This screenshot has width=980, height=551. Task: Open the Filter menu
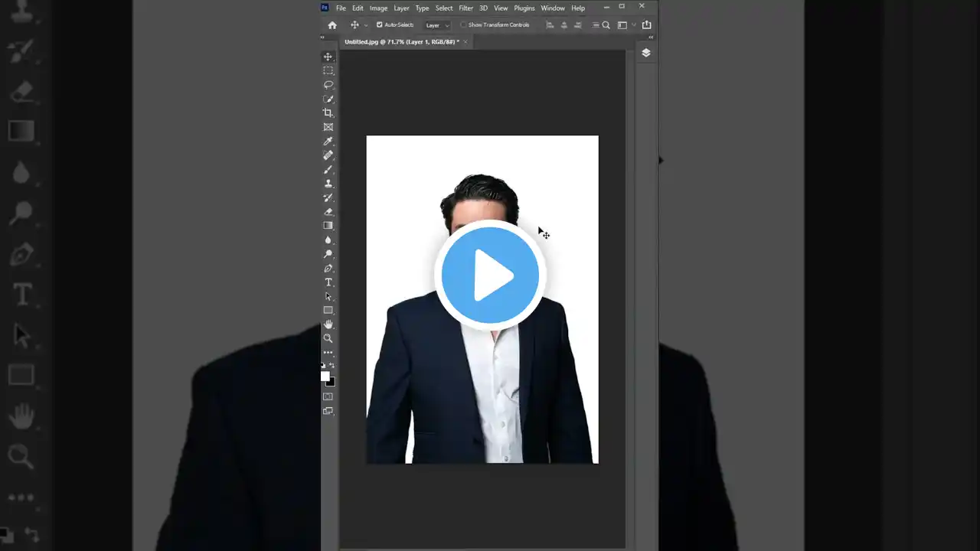click(x=465, y=8)
